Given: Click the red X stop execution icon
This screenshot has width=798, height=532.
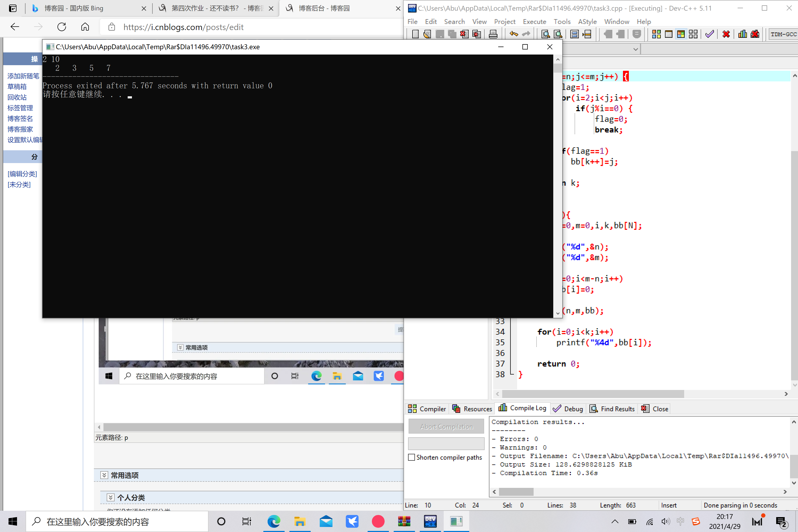Looking at the screenshot, I should click(x=726, y=34).
